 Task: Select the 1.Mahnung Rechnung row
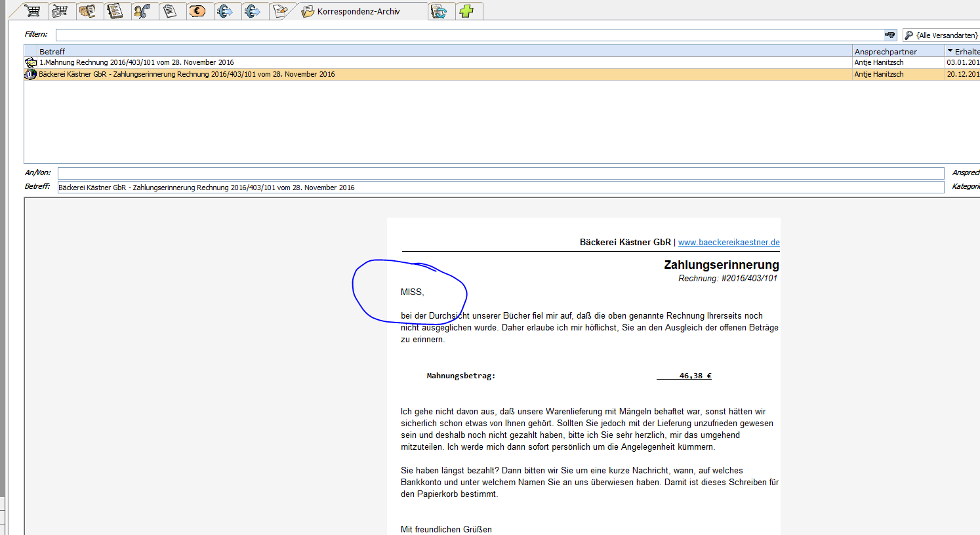click(x=136, y=62)
